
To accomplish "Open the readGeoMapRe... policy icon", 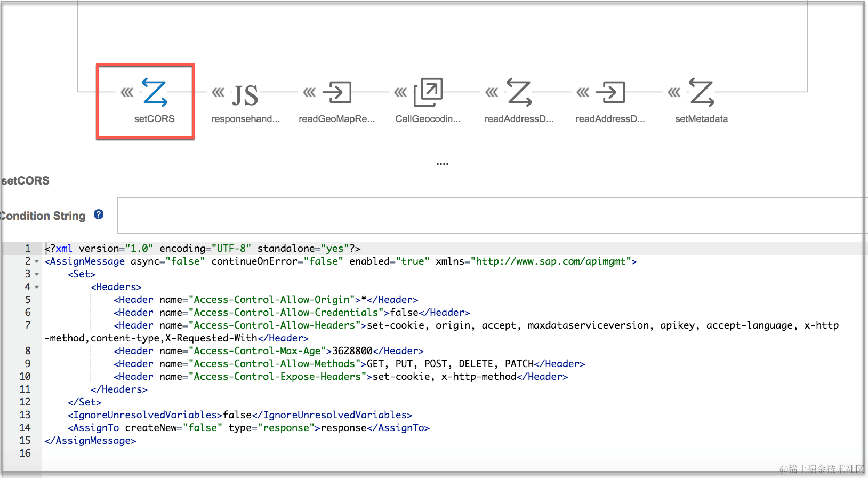I will [337, 92].
